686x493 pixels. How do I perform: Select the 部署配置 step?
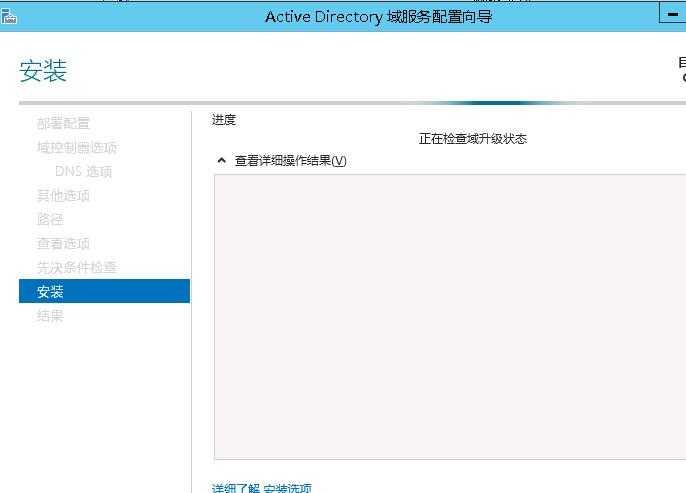[63, 123]
